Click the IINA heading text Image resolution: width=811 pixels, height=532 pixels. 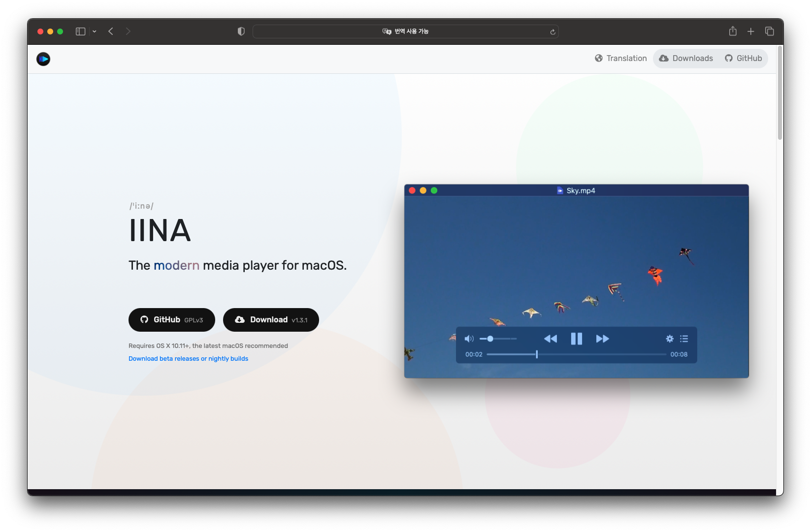(160, 230)
